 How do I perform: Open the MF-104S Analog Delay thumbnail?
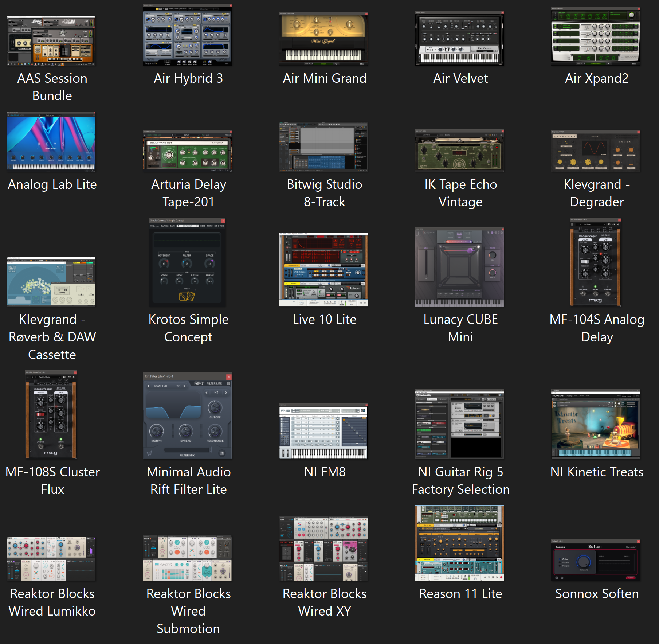pos(596,262)
